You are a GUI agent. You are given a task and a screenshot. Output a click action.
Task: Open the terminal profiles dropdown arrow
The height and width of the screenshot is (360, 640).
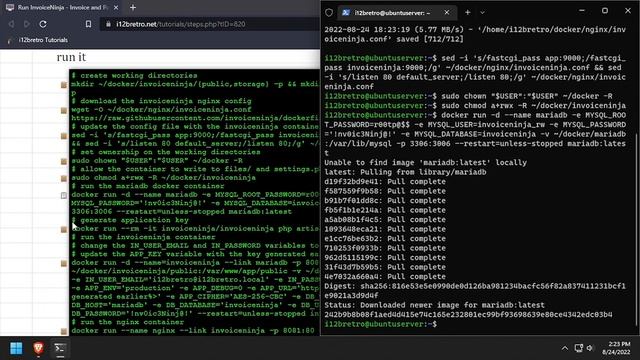482,13
